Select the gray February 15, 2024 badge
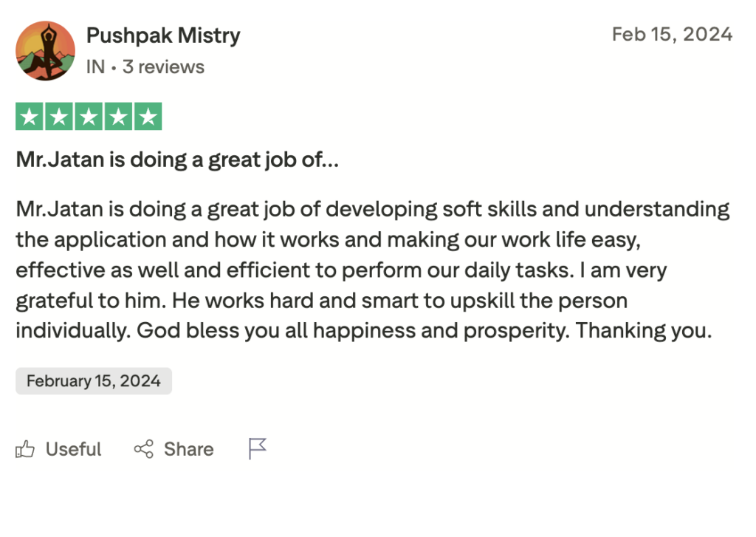 point(94,381)
